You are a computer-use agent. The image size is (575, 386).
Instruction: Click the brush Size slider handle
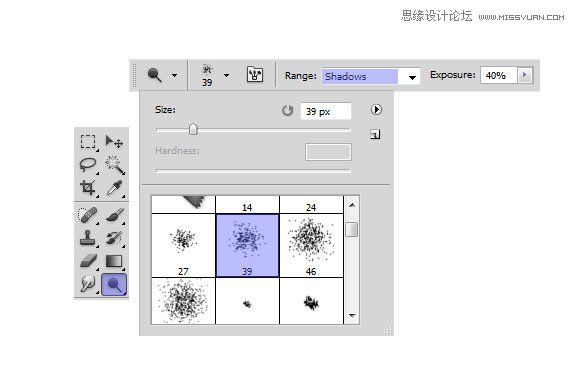pyautogui.click(x=193, y=129)
